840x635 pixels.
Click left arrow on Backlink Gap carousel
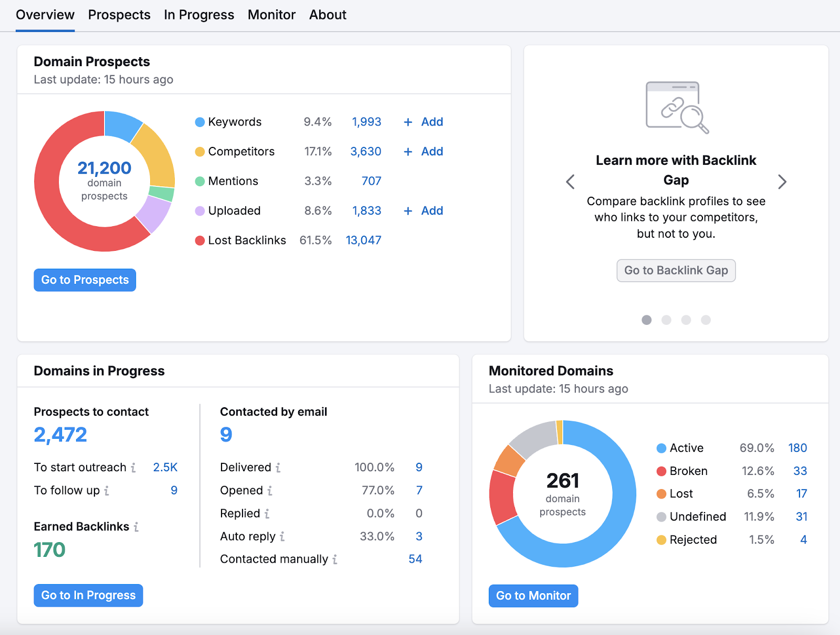(570, 182)
